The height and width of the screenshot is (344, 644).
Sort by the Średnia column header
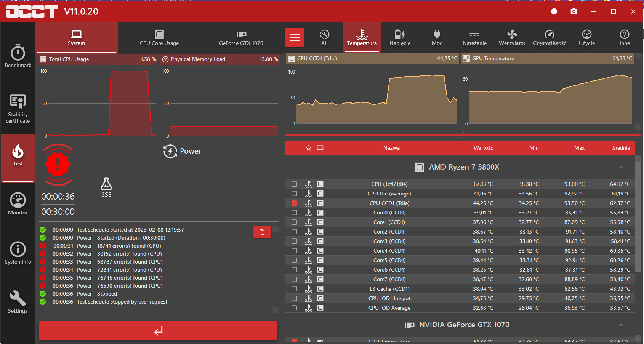tap(621, 148)
